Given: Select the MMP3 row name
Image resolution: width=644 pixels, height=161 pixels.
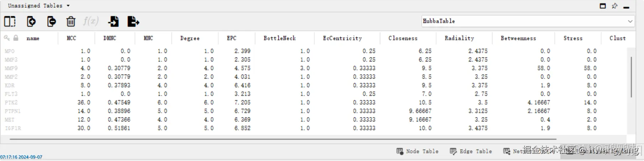Looking at the screenshot, I should coord(11,60).
